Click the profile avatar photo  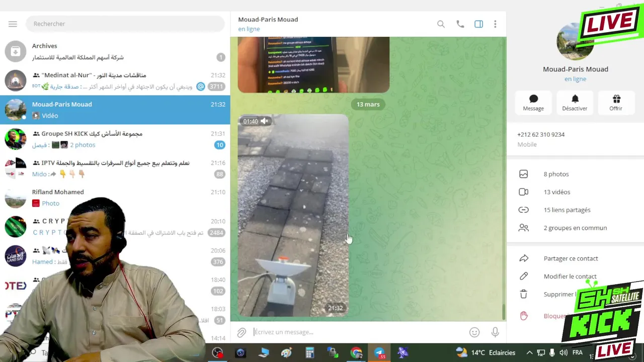[x=575, y=42]
